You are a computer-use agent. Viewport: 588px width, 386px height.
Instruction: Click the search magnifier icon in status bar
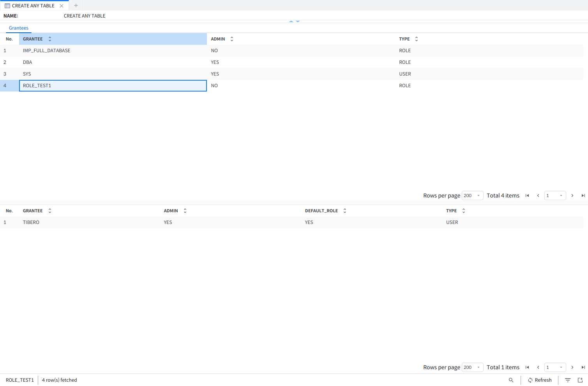(x=511, y=380)
